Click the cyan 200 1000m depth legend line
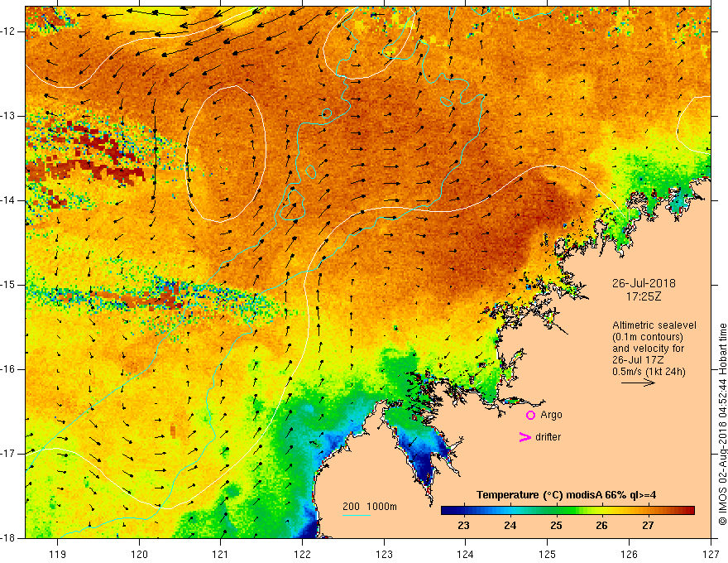 (356, 515)
